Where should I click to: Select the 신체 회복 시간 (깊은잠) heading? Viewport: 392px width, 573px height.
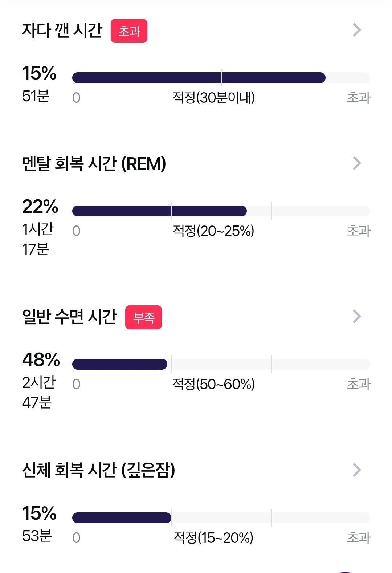click(x=98, y=470)
